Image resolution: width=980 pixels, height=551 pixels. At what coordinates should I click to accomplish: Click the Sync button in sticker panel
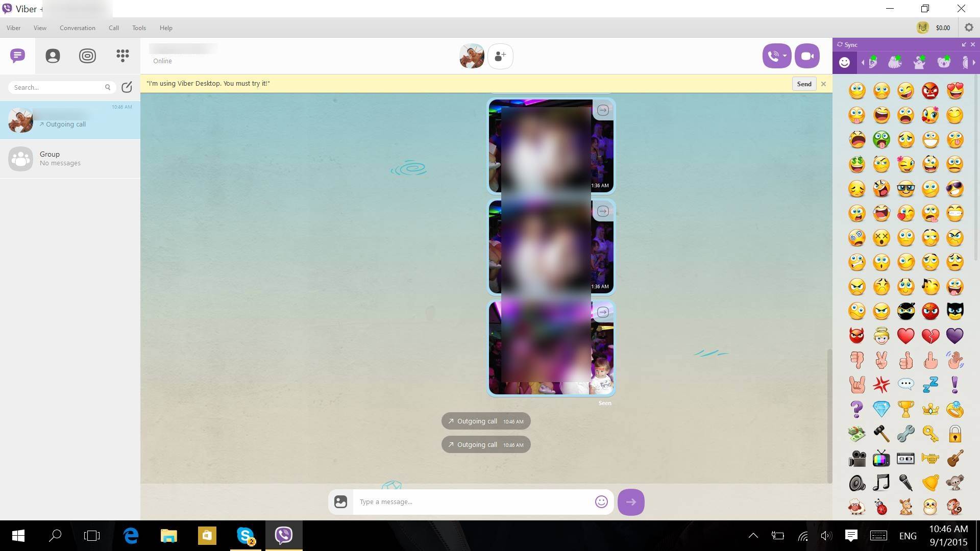[847, 45]
